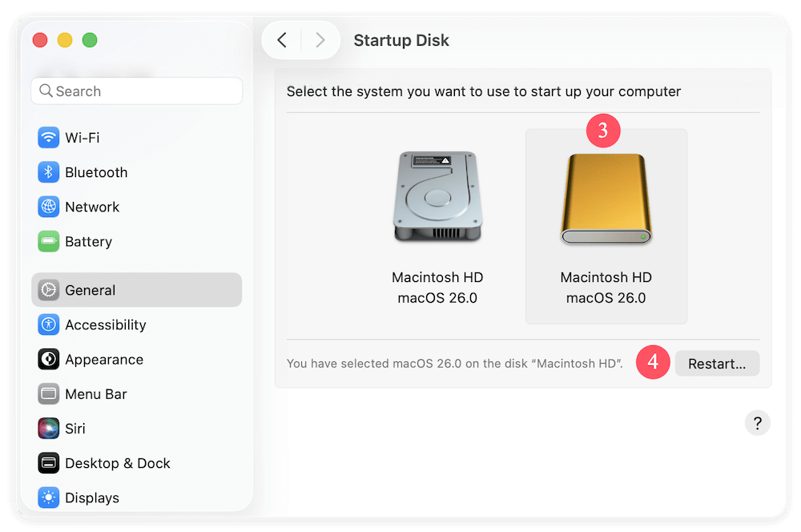Select the Siri icon in sidebar
The width and height of the screenshot is (801, 532).
point(49,429)
